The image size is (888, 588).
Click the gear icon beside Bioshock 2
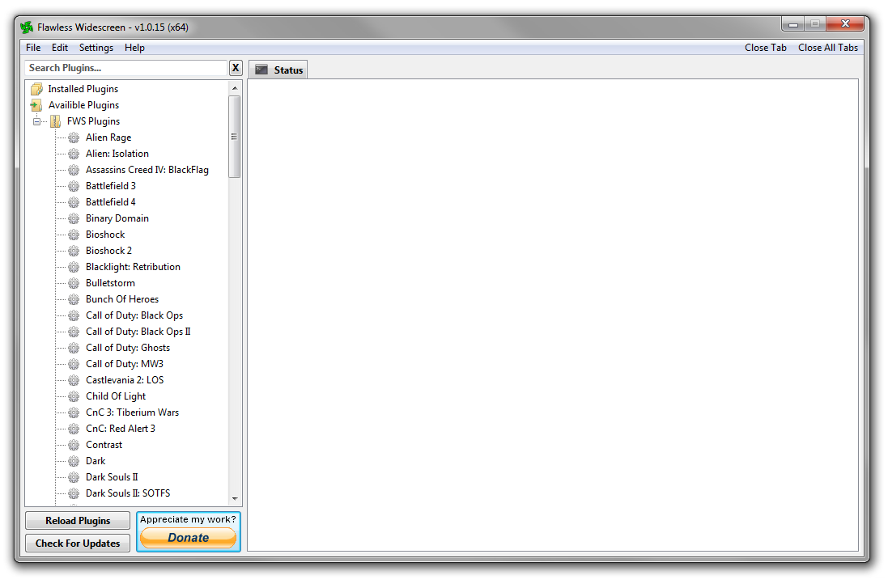coord(74,251)
